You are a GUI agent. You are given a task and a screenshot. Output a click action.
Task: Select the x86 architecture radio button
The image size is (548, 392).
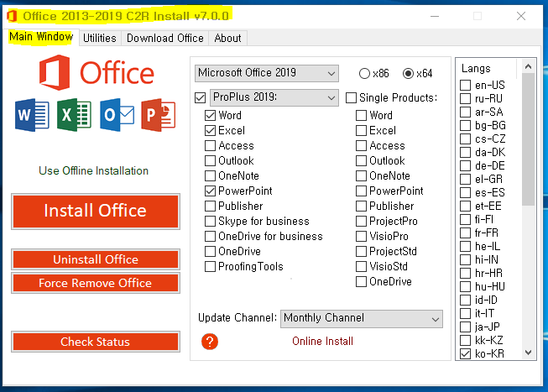pyautogui.click(x=364, y=73)
